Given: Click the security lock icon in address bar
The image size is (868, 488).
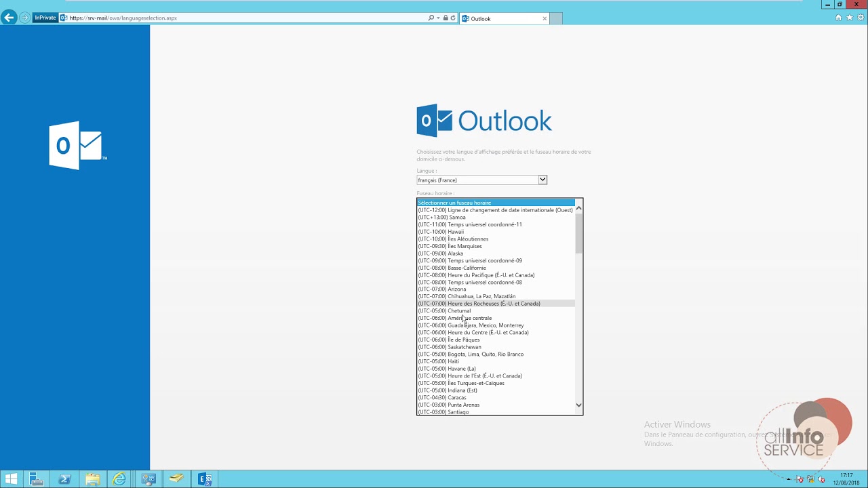Looking at the screenshot, I should (x=446, y=18).
